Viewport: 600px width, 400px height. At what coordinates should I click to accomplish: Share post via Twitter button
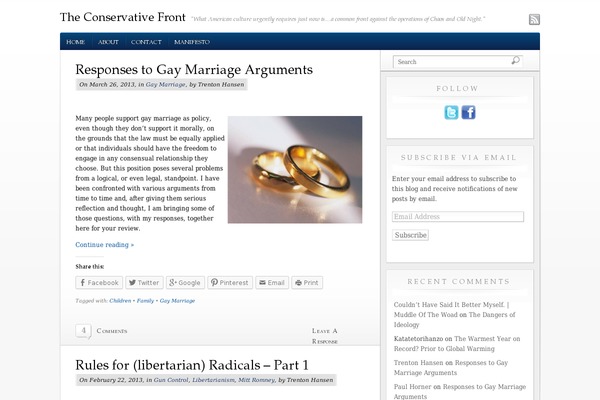[144, 282]
